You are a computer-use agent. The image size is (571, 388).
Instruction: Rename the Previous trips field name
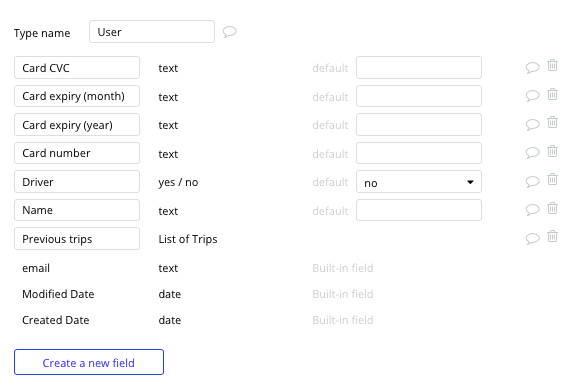[x=77, y=239]
